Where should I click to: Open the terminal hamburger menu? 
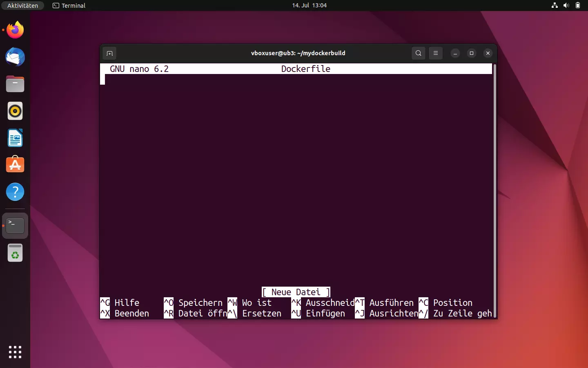(435, 53)
